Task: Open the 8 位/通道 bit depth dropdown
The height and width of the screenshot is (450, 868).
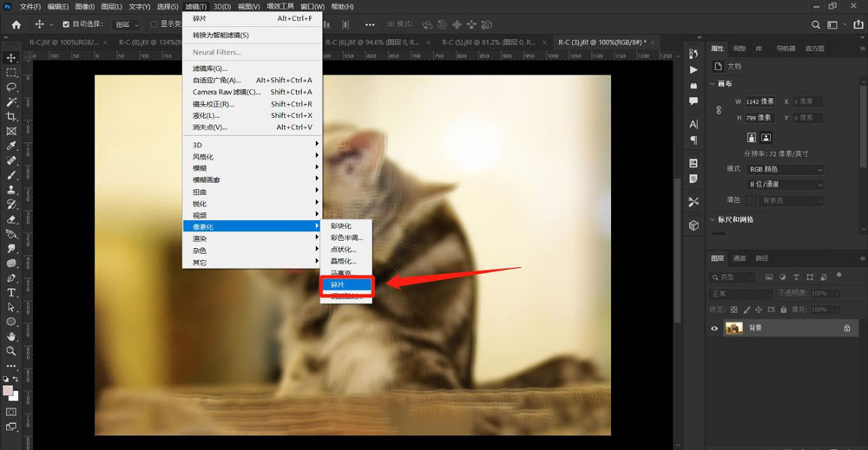Action: 784,184
